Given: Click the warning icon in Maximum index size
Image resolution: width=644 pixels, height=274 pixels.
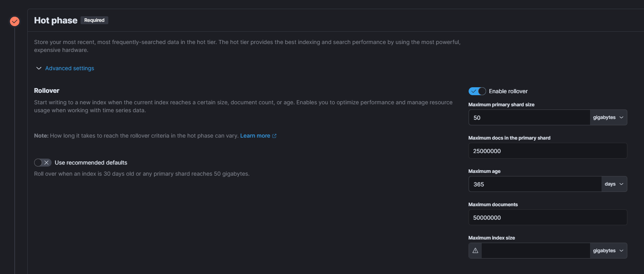Looking at the screenshot, I should (x=475, y=251).
